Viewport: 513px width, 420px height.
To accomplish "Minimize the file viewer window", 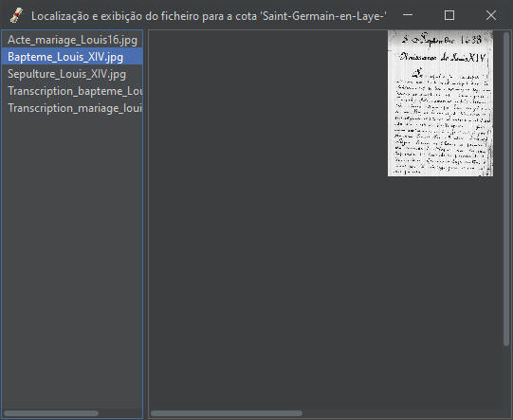I will click(x=408, y=15).
